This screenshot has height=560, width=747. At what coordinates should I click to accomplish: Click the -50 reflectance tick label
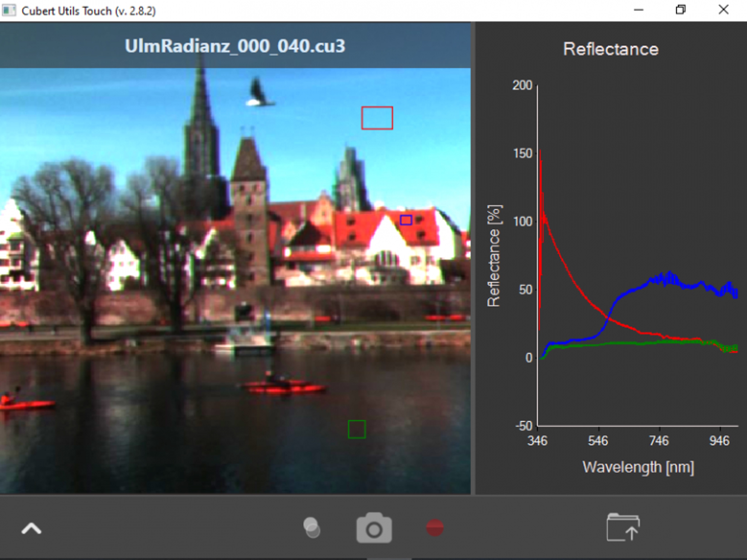tap(524, 426)
